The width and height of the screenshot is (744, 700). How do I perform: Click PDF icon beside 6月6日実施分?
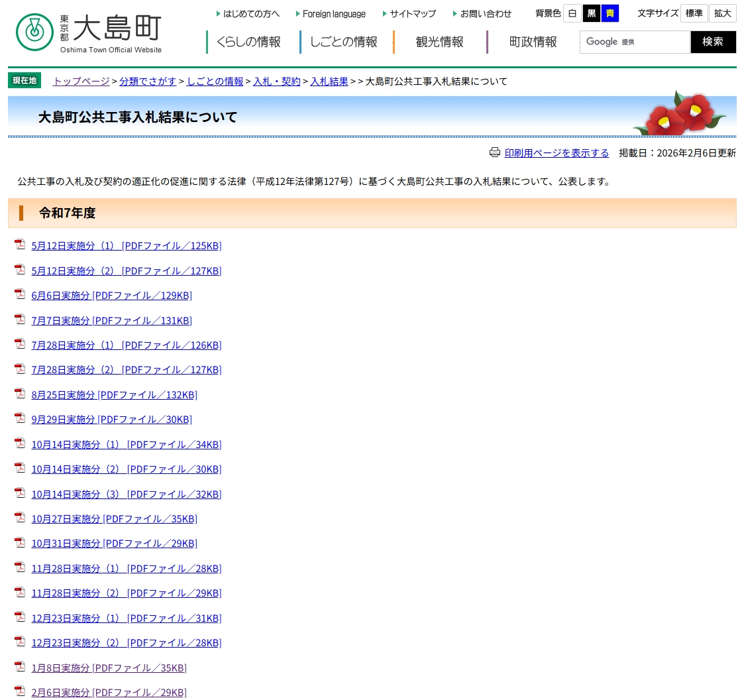(20, 295)
